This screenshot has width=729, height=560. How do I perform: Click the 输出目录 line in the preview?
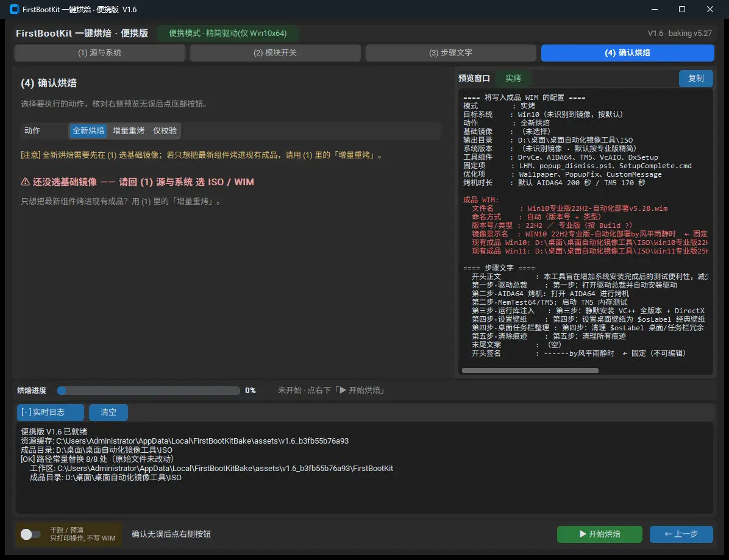tap(548, 140)
